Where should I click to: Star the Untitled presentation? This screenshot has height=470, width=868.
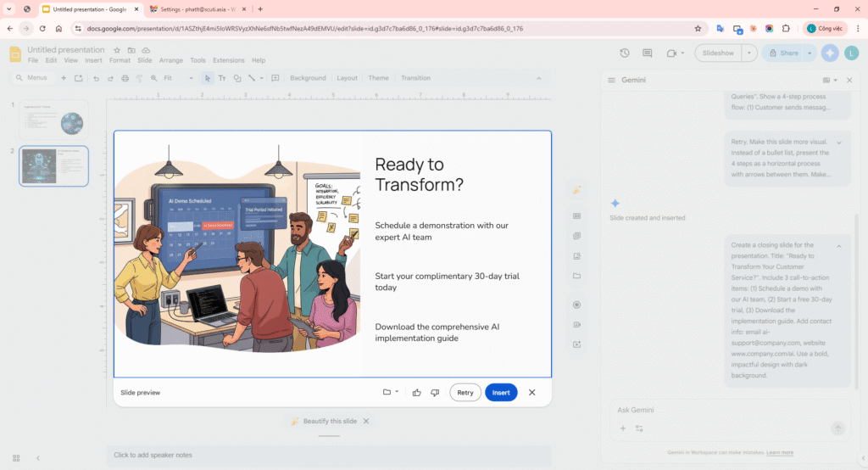point(118,50)
